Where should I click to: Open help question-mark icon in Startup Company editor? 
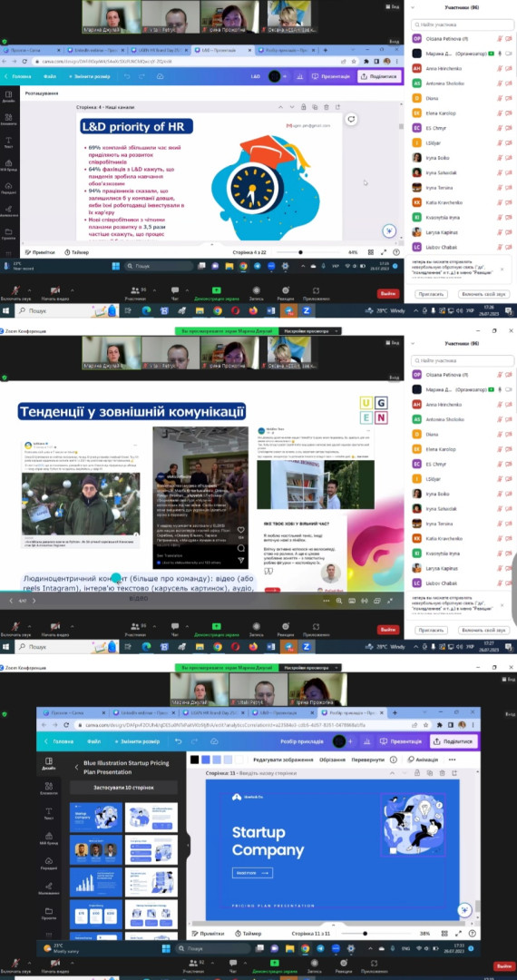click(473, 933)
